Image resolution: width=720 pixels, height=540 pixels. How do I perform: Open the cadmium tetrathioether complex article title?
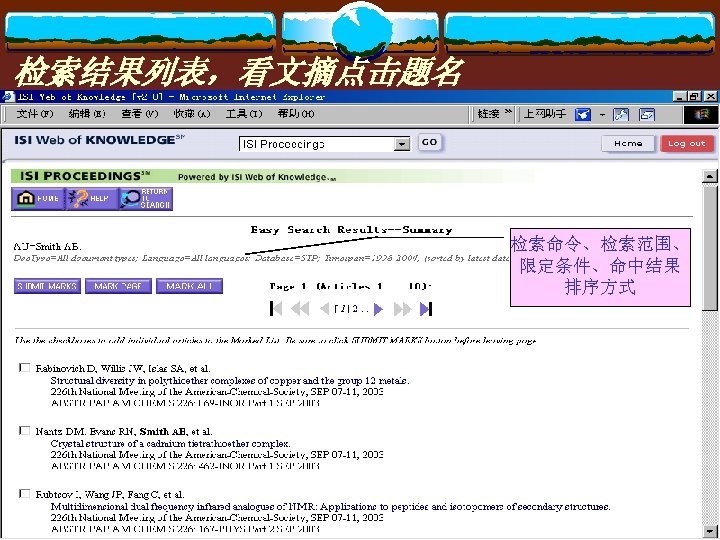coord(170,444)
